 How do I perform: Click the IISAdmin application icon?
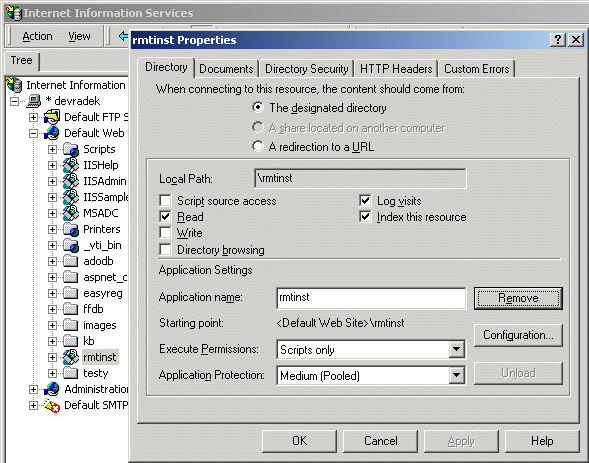[71, 181]
